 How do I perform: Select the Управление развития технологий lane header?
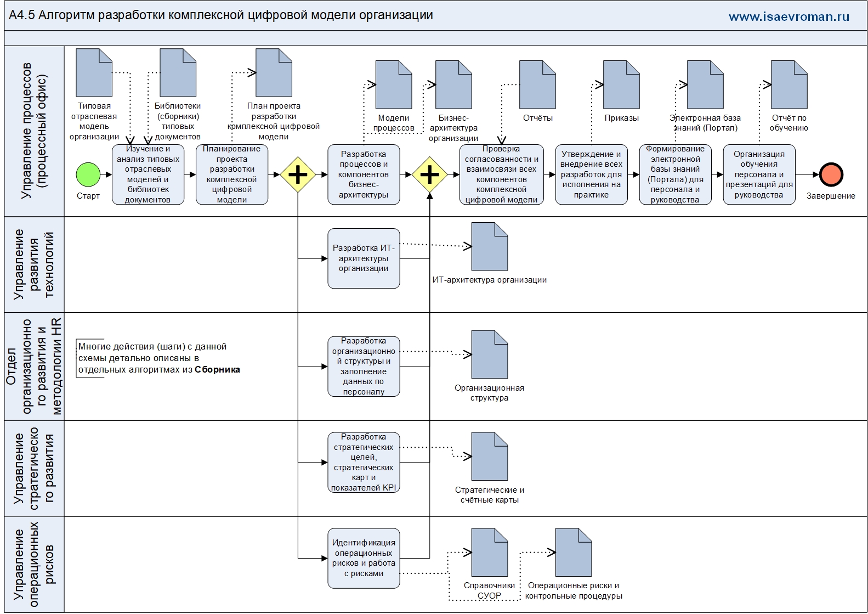[34, 264]
